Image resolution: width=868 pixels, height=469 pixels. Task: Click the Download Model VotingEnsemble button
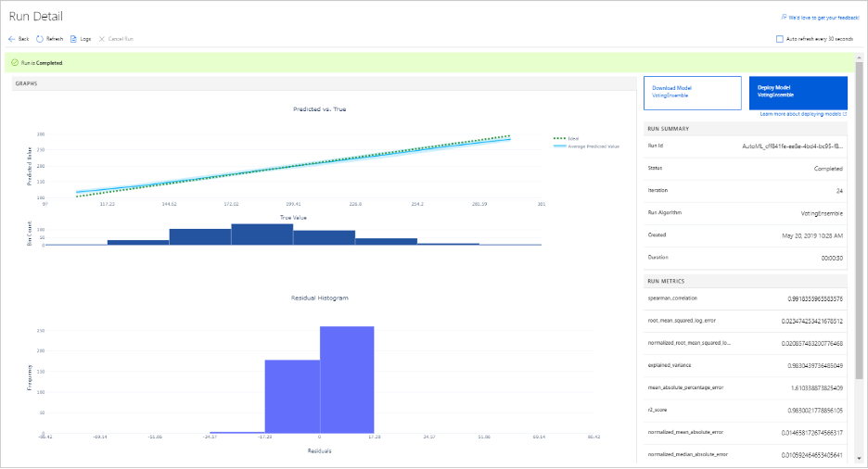[x=692, y=92]
